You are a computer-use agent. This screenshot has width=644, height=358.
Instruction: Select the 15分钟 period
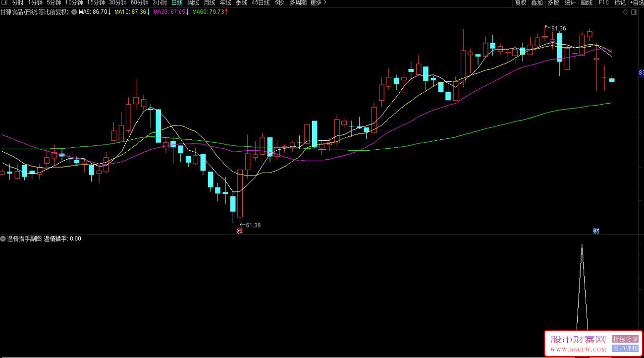click(96, 3)
